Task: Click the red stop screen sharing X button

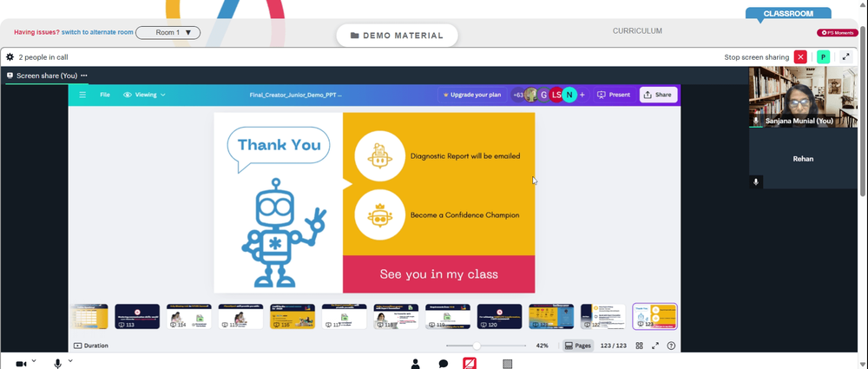Action: click(x=800, y=57)
